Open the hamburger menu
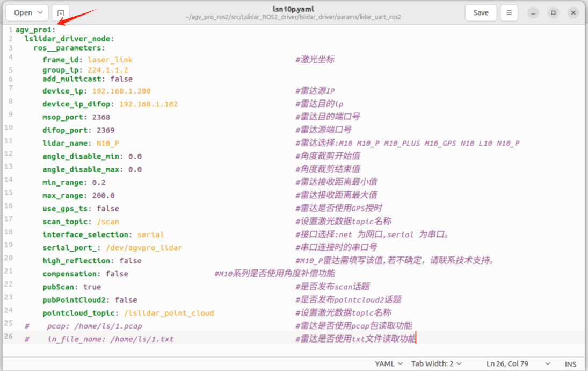Screen dimensions: 588x371 pos(509,13)
